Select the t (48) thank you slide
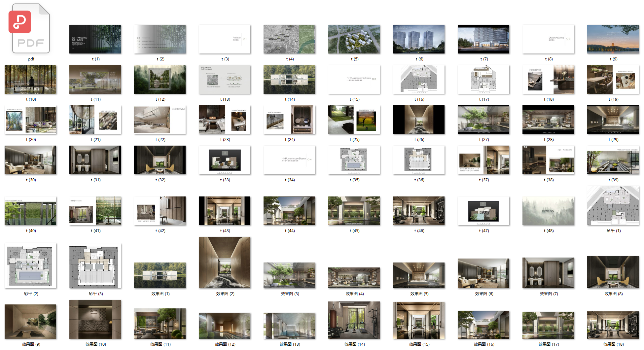Viewport: 644px width, 350px height. tap(548, 211)
